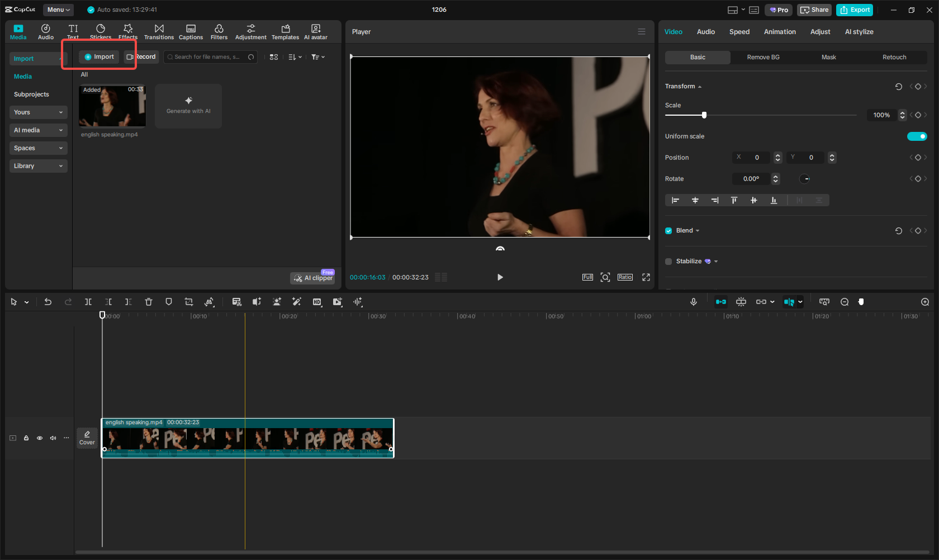Record a voiceover with the microphone icon

(x=693, y=302)
